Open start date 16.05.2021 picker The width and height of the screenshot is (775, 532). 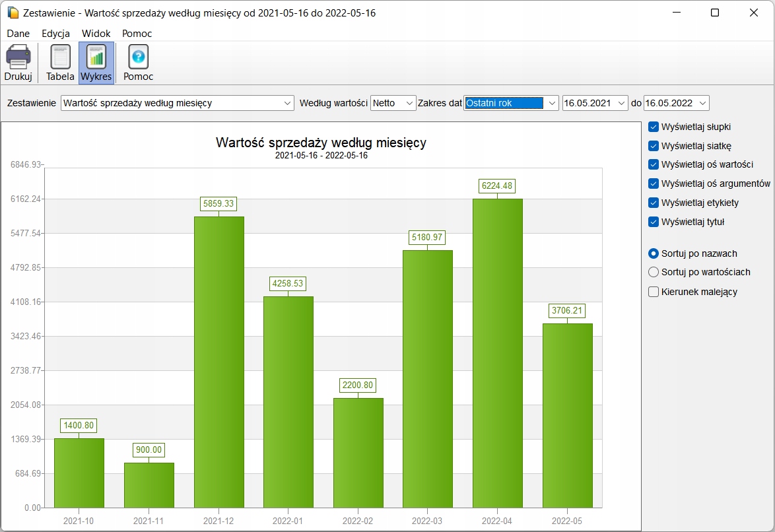(621, 103)
